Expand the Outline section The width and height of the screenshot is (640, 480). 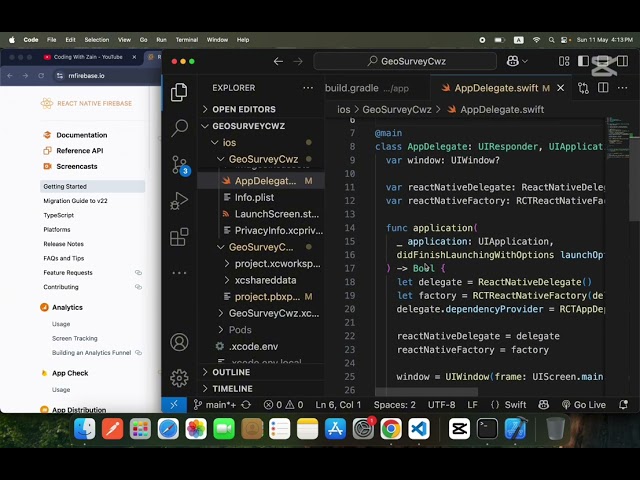coord(261,372)
